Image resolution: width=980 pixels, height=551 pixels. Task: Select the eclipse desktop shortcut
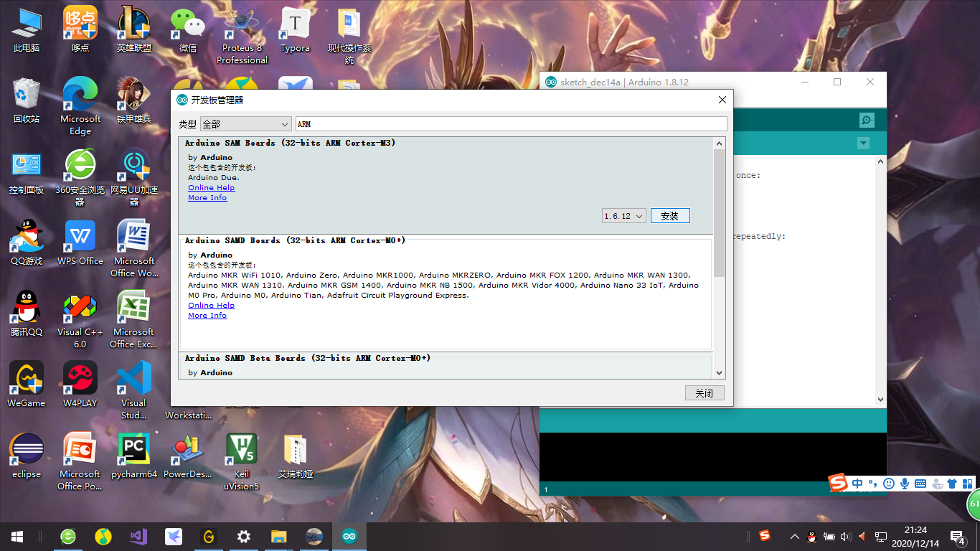click(27, 456)
